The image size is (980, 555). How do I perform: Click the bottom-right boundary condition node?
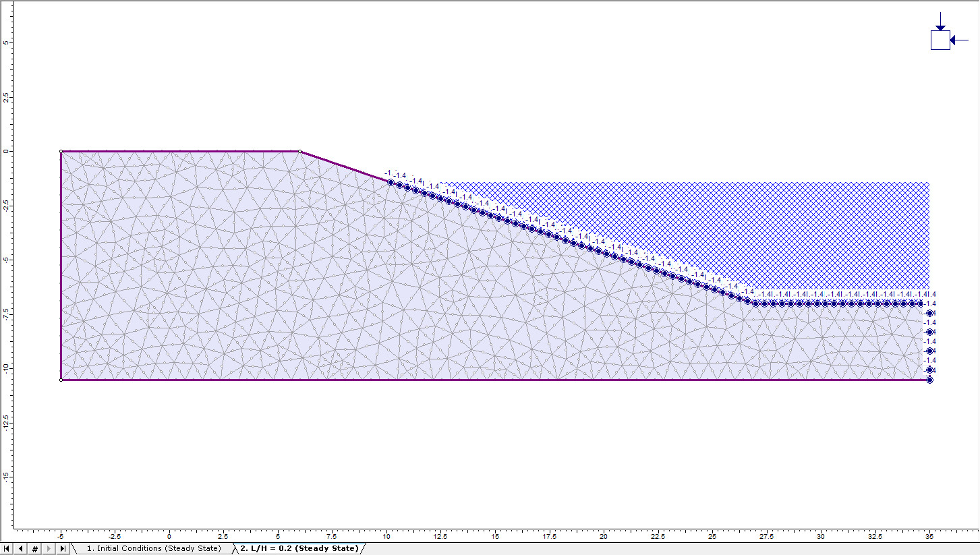click(929, 380)
